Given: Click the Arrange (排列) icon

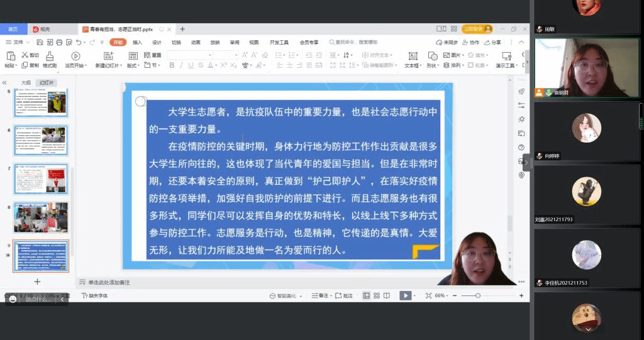Looking at the screenshot, I should tap(447, 65).
